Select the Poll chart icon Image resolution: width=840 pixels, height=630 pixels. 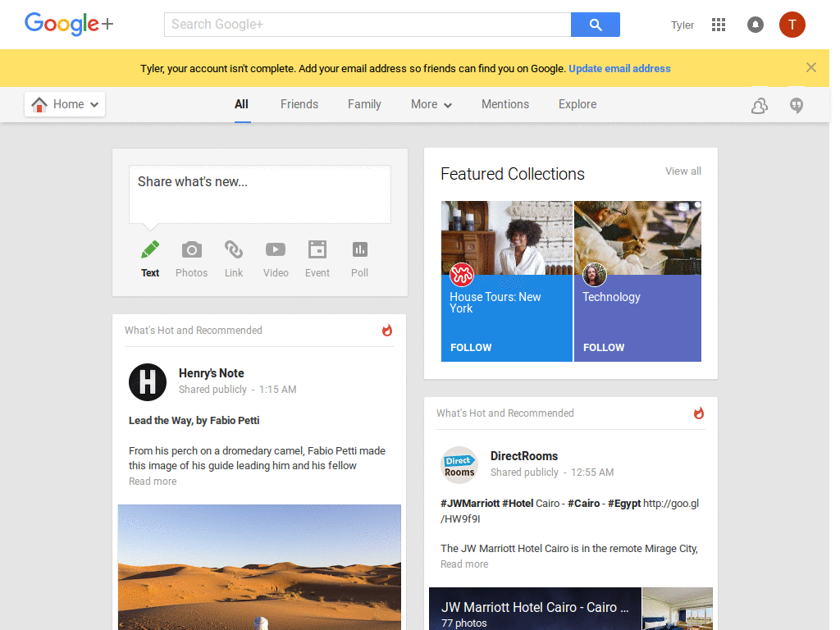(x=359, y=249)
